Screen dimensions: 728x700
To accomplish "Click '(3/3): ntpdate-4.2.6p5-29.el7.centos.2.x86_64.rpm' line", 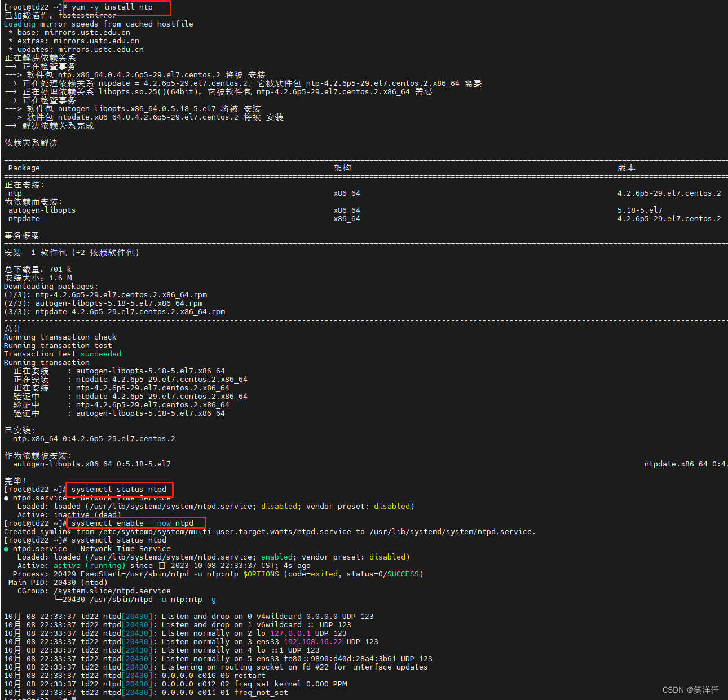I will click(114, 312).
